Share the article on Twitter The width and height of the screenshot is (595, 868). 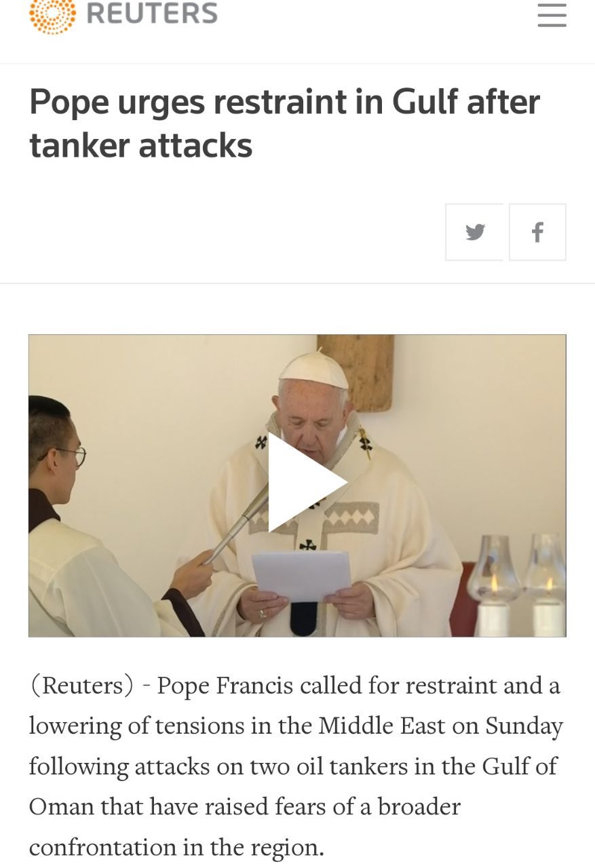(474, 232)
